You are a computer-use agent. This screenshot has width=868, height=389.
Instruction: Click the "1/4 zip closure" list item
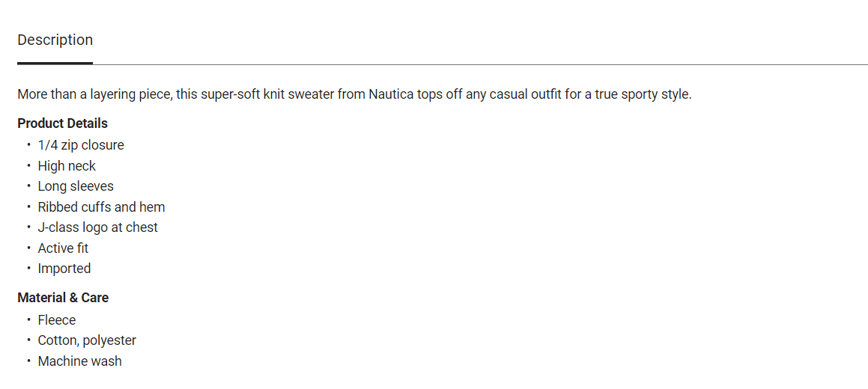click(x=81, y=145)
